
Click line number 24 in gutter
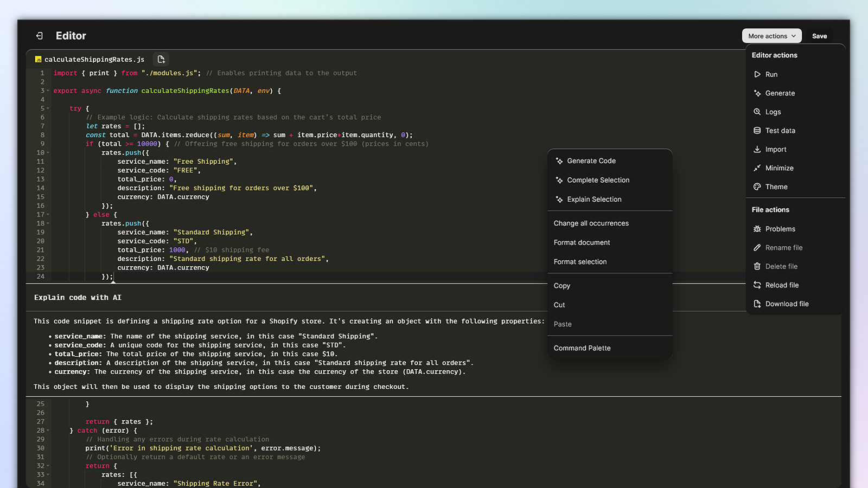(x=41, y=277)
